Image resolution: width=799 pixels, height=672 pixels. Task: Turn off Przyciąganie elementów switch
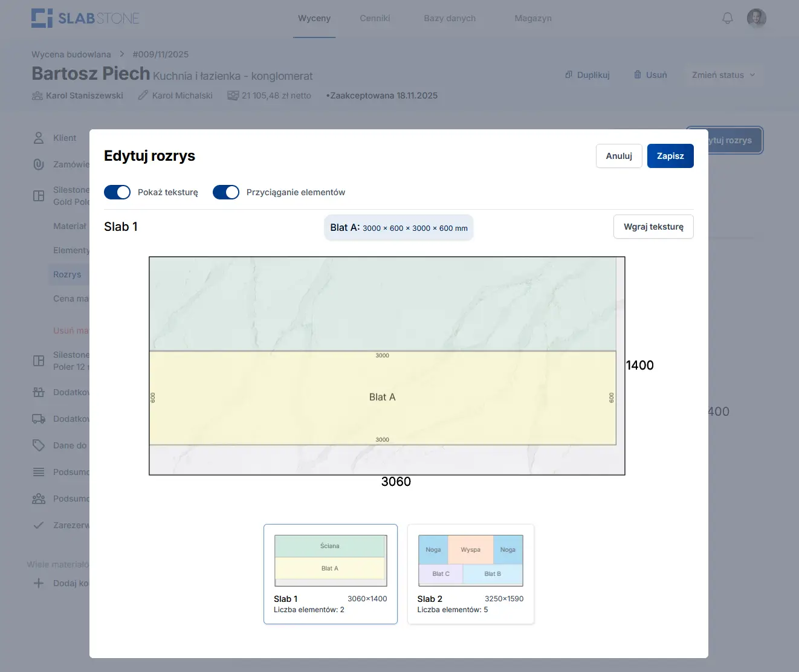point(226,192)
